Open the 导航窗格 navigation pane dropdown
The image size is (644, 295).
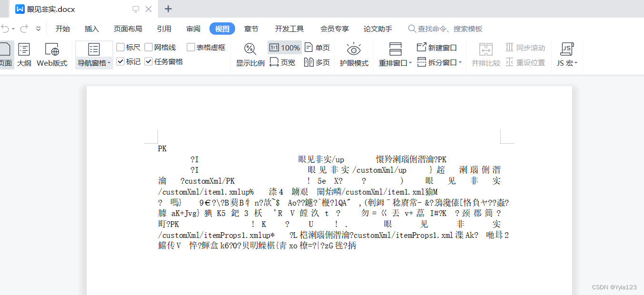[93, 62]
